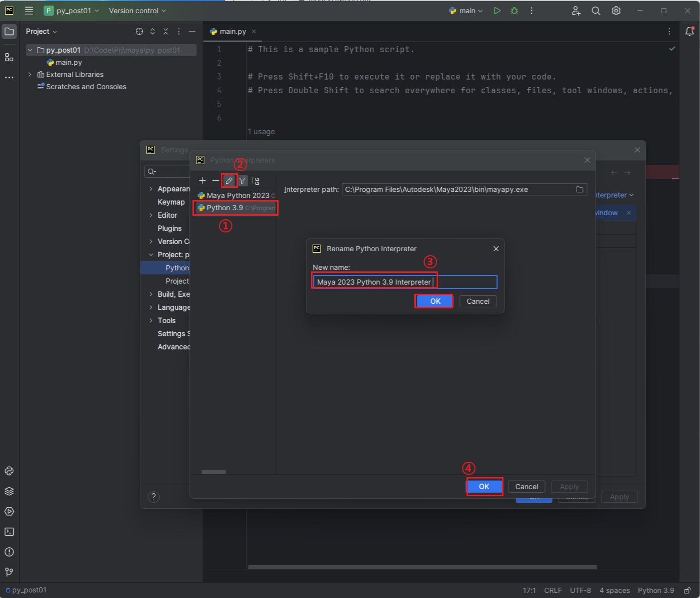Collapse Project settings category

pyautogui.click(x=151, y=255)
